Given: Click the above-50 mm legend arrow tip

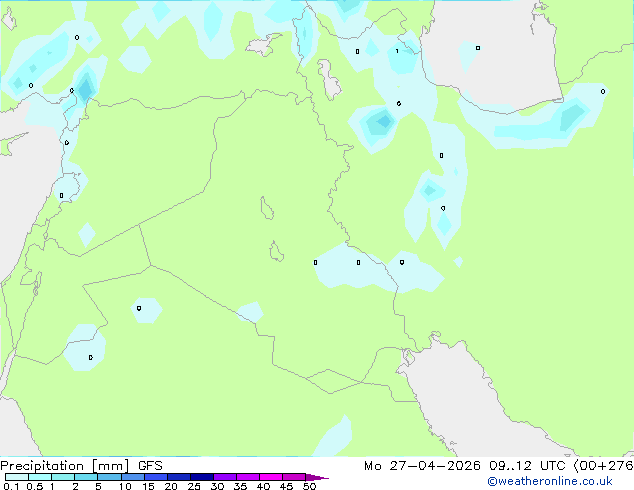Looking at the screenshot, I should click(317, 478).
